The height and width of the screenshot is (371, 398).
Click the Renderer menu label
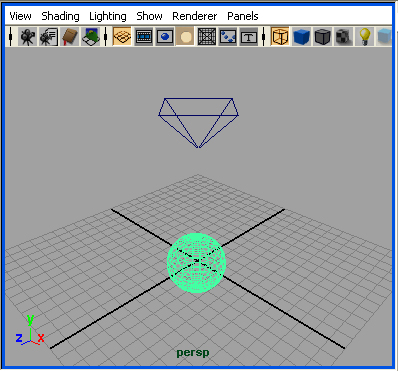coord(195,16)
